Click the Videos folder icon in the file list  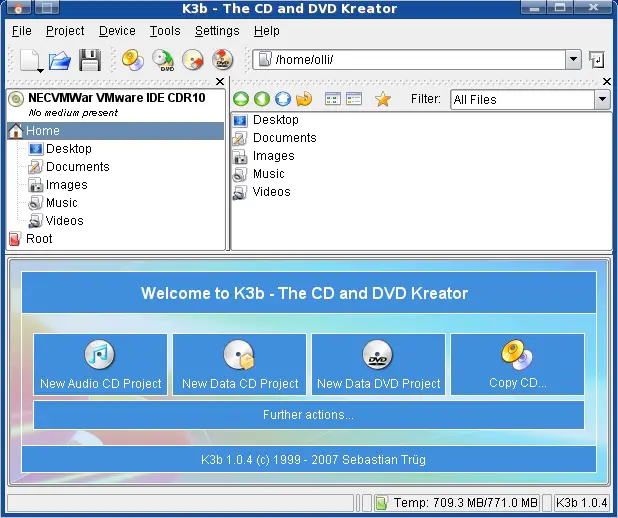click(x=240, y=192)
